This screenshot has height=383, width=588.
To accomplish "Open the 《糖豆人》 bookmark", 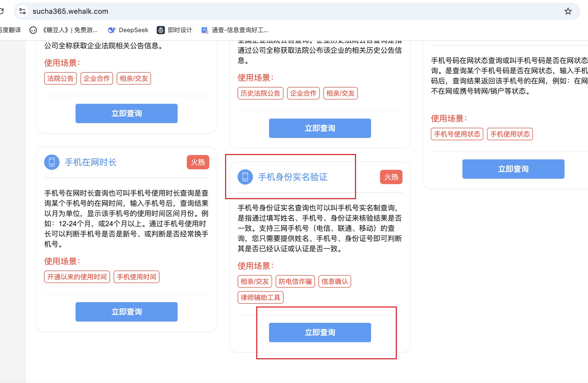I will [x=64, y=30].
